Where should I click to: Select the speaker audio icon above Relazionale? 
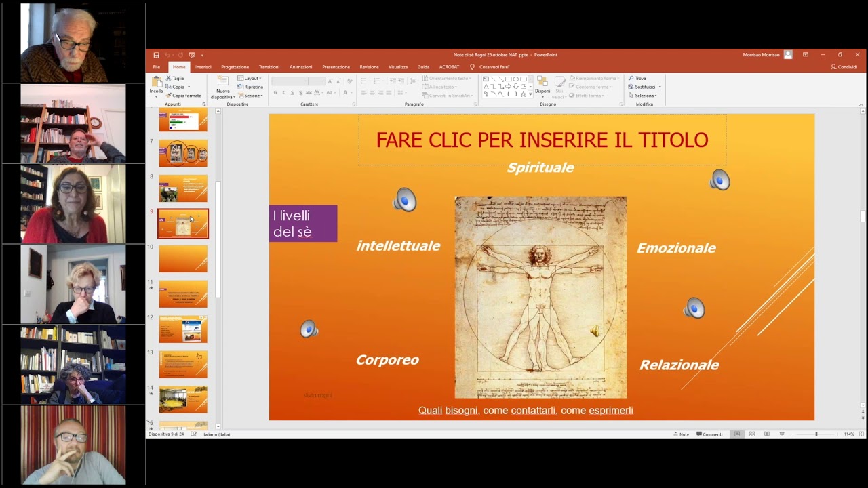click(x=694, y=308)
